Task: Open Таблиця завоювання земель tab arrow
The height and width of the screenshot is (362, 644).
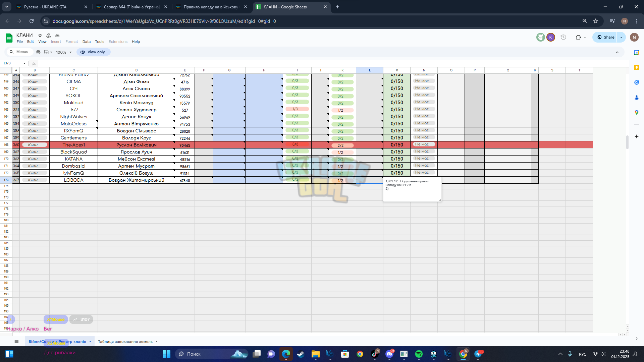Action: pyautogui.click(x=157, y=342)
